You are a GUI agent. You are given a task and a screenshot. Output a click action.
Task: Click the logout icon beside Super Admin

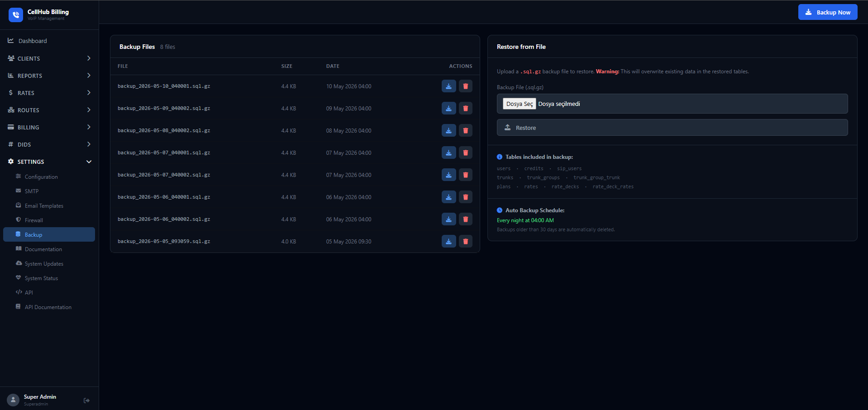click(x=87, y=400)
